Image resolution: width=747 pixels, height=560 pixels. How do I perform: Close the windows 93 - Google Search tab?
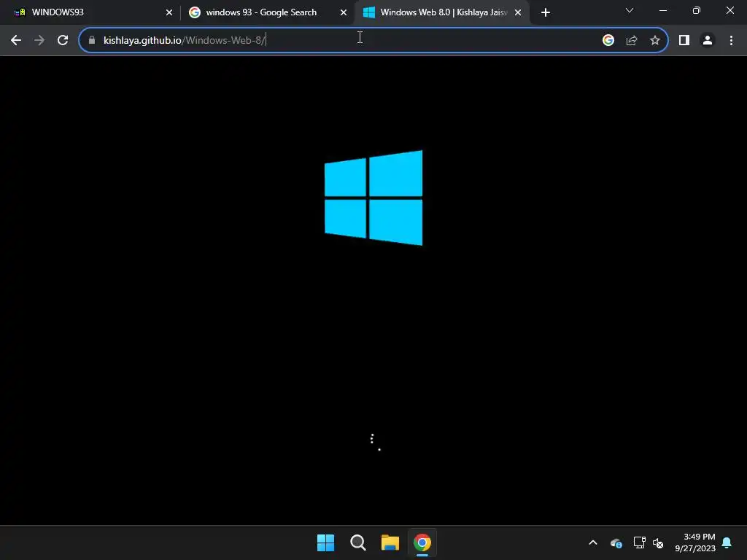pos(343,12)
